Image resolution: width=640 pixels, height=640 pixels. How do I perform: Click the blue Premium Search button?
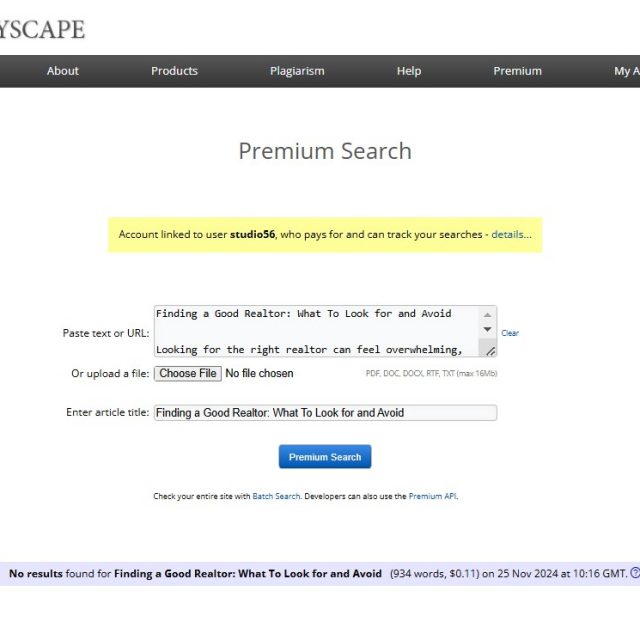pyautogui.click(x=325, y=457)
